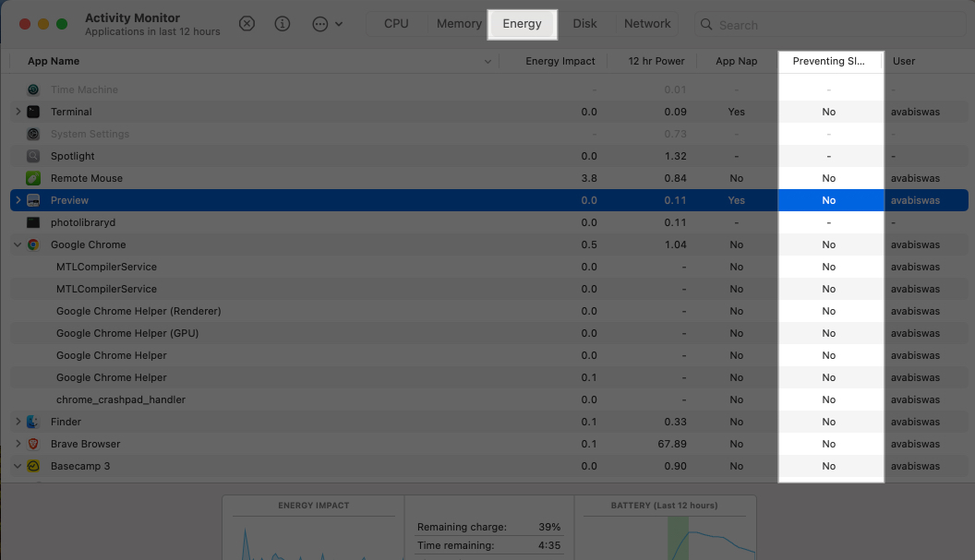Expand the Preview process group
Viewport: 975px width, 560px height.
(18, 200)
